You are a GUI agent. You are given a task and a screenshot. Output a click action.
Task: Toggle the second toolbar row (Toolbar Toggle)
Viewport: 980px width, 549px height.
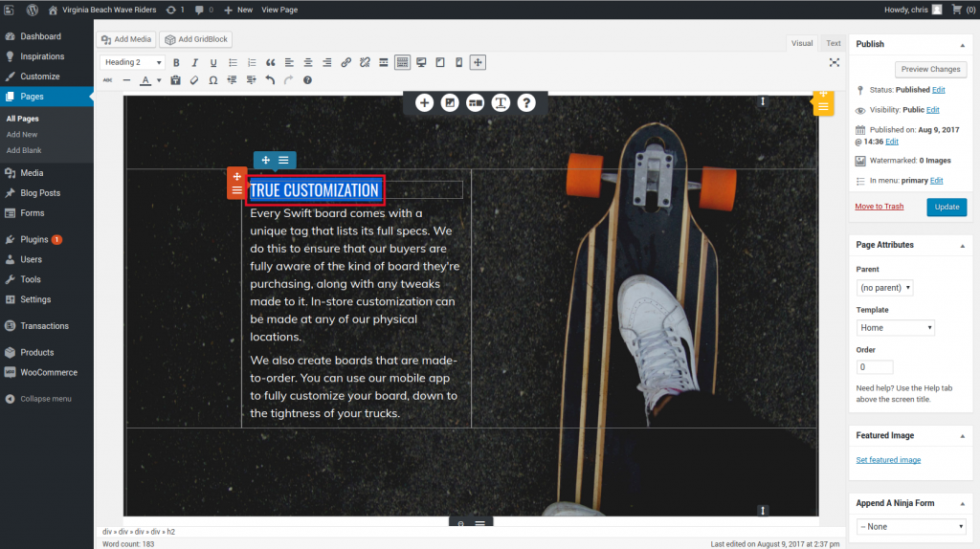click(403, 63)
